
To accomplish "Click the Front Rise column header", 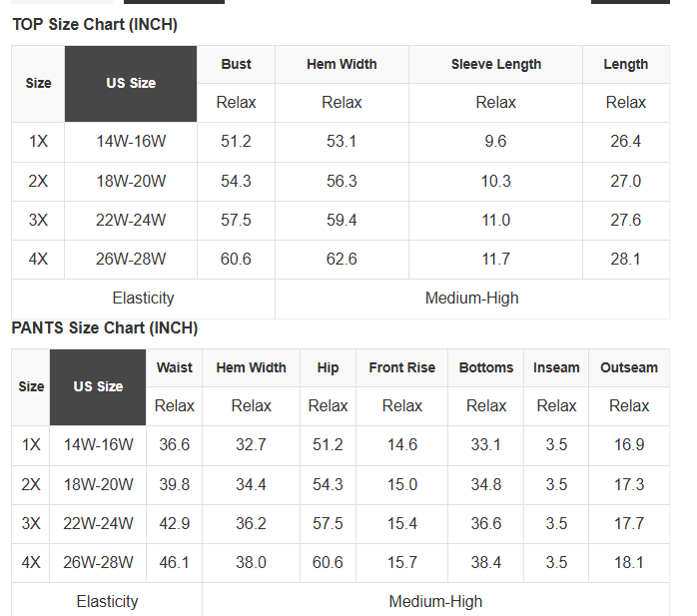I will [x=401, y=368].
